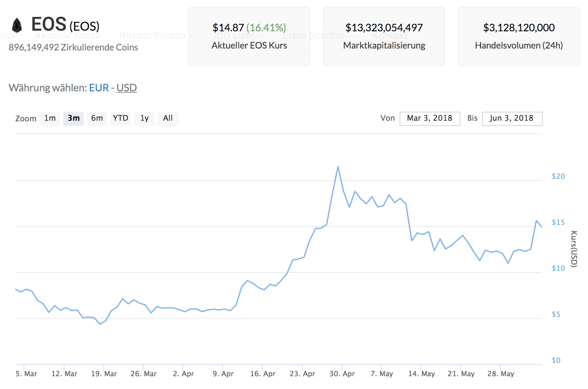588x389 pixels.
Task: Click the 9. Apr date label
Action: 223,374
